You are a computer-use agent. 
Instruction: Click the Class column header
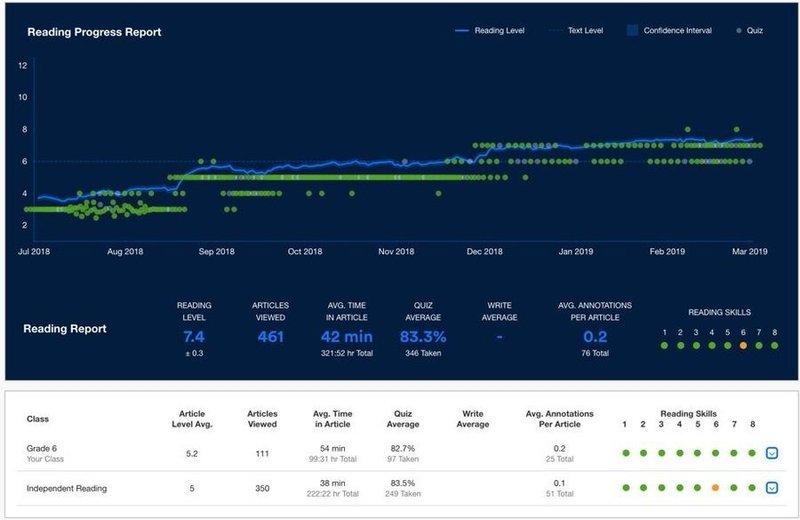tap(38, 419)
